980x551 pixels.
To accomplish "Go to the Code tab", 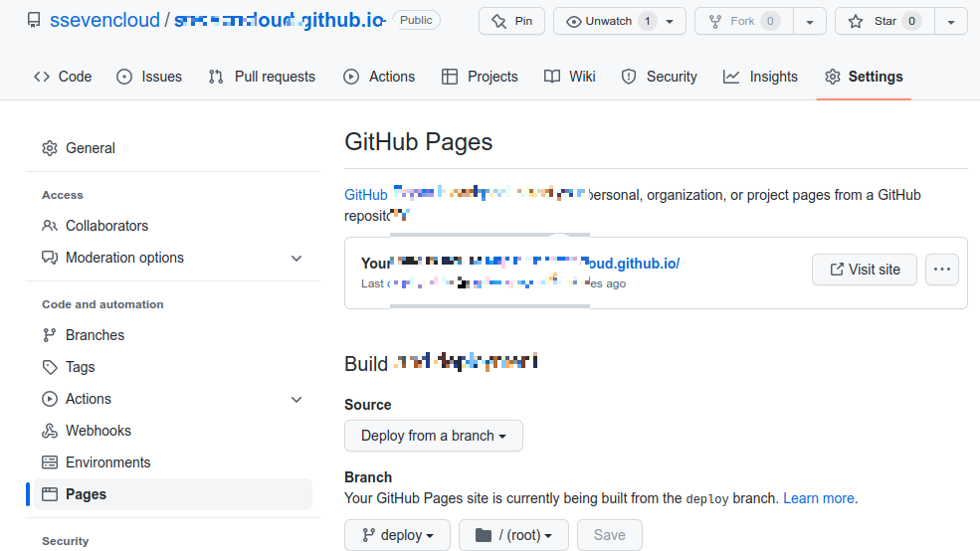I will tap(63, 77).
